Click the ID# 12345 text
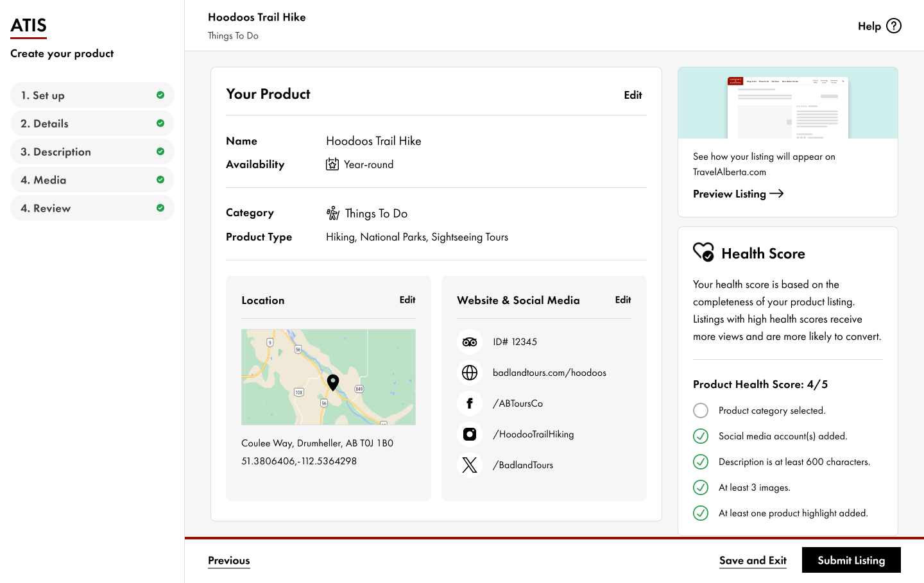The height and width of the screenshot is (583, 924). click(x=515, y=342)
